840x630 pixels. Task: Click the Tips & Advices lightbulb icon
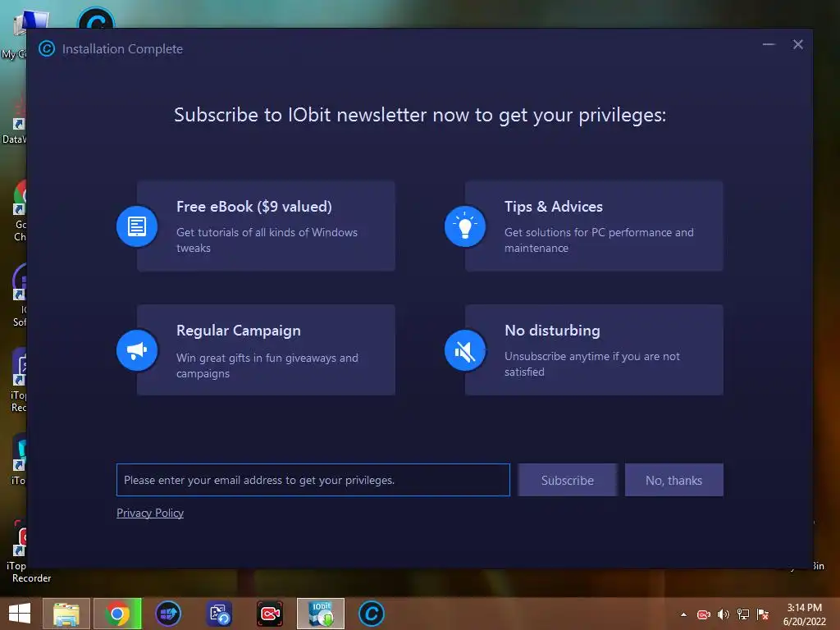pyautogui.click(x=465, y=226)
